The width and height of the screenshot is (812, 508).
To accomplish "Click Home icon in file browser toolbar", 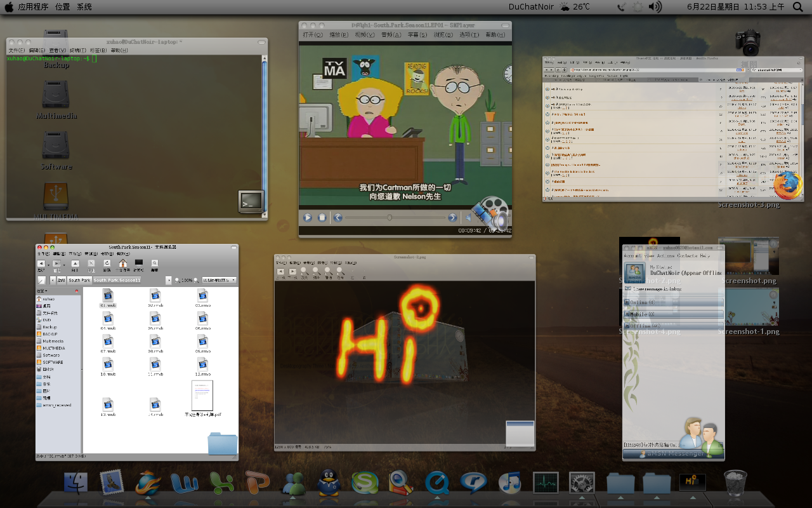I will click(x=123, y=263).
